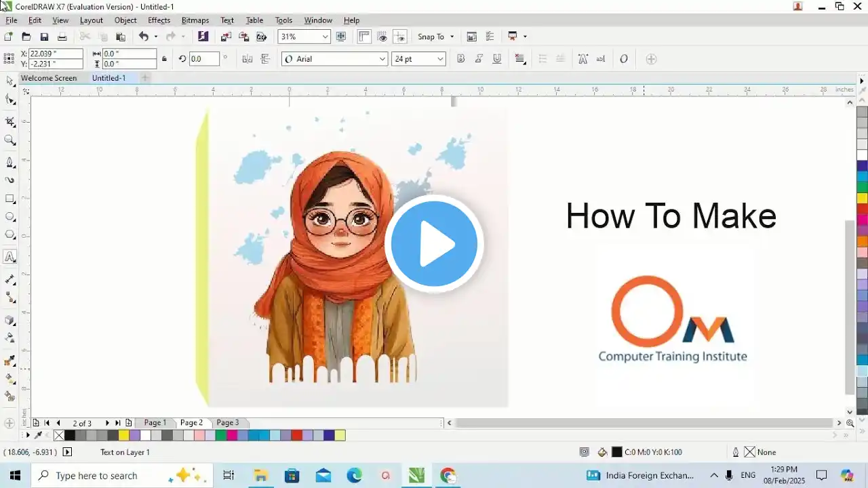Toggle Underline text formatting

click(497, 59)
